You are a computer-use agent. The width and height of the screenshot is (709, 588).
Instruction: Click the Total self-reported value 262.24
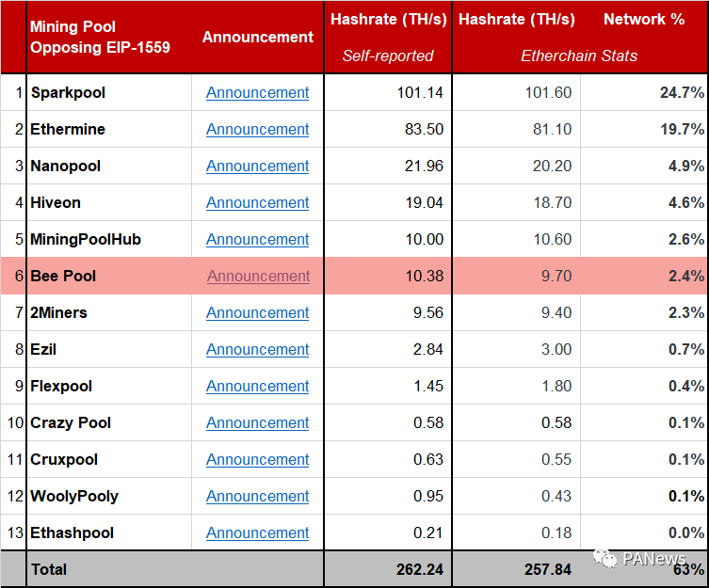418,569
